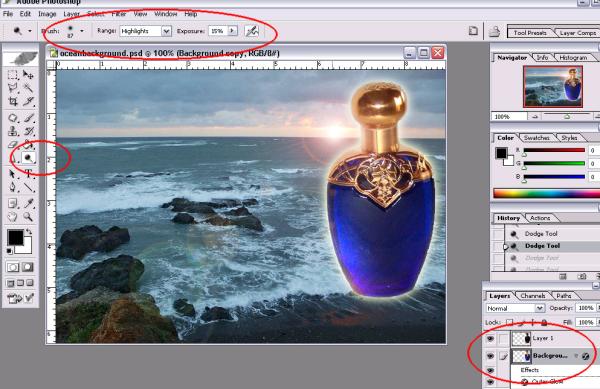The height and width of the screenshot is (389, 600).
Task: Open the Tool Presets palette tab
Action: pyautogui.click(x=530, y=33)
